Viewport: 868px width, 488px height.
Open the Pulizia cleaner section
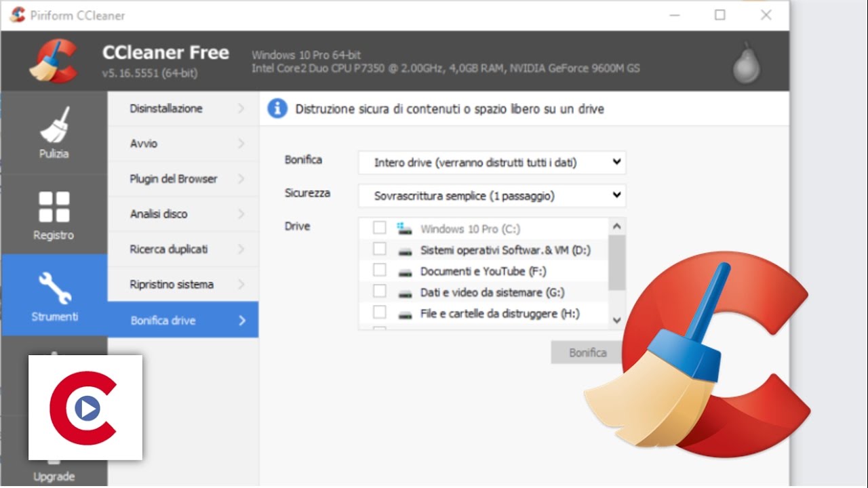pyautogui.click(x=54, y=132)
